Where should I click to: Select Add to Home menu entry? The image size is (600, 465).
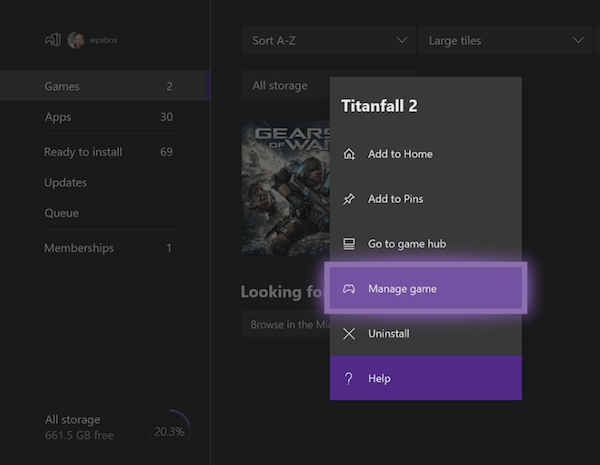[426, 154]
